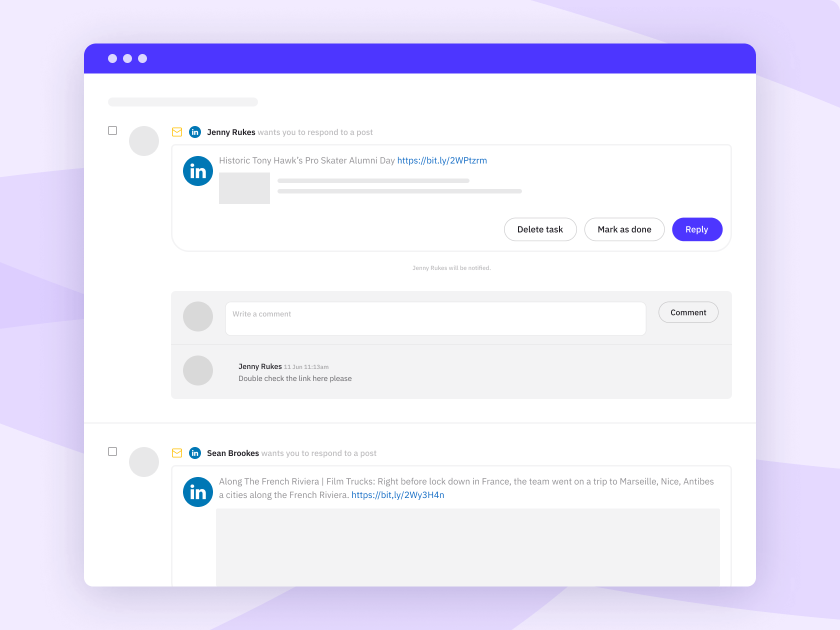Tick the checkbox for Sean Brookes' task

click(112, 451)
